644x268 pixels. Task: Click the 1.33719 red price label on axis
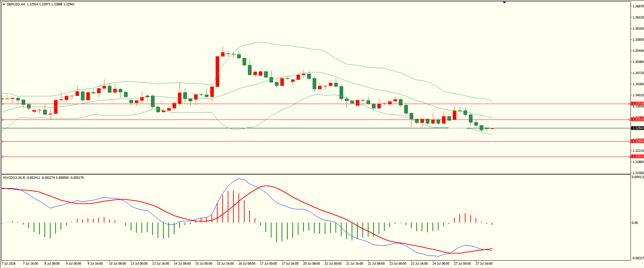637,104
